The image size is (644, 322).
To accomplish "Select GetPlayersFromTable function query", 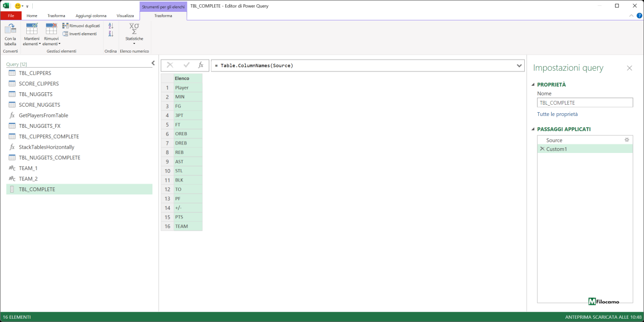I will [79, 115].
